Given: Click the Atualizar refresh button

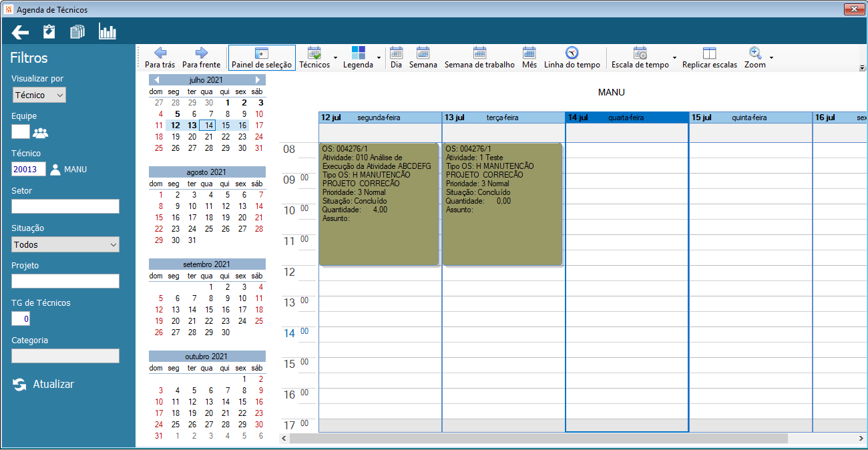Looking at the screenshot, I should 43,385.
